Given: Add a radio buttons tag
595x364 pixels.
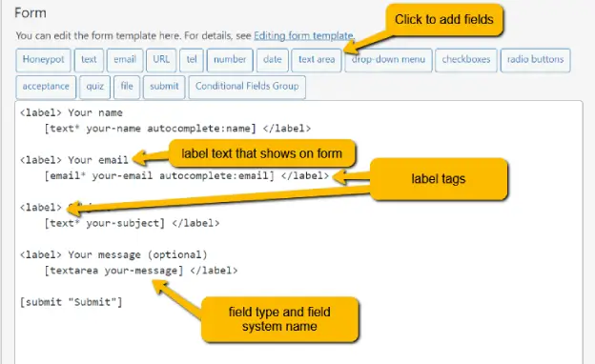Looking at the screenshot, I should coord(536,60).
